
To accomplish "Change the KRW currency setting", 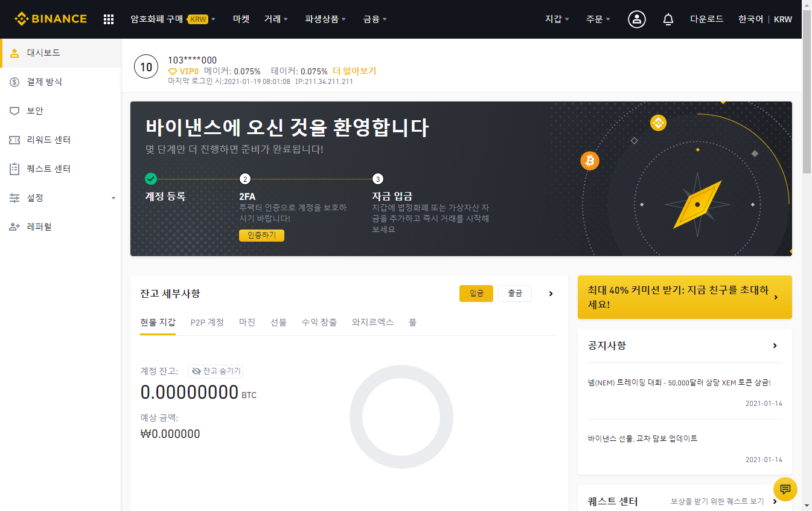I will pyautogui.click(x=783, y=19).
